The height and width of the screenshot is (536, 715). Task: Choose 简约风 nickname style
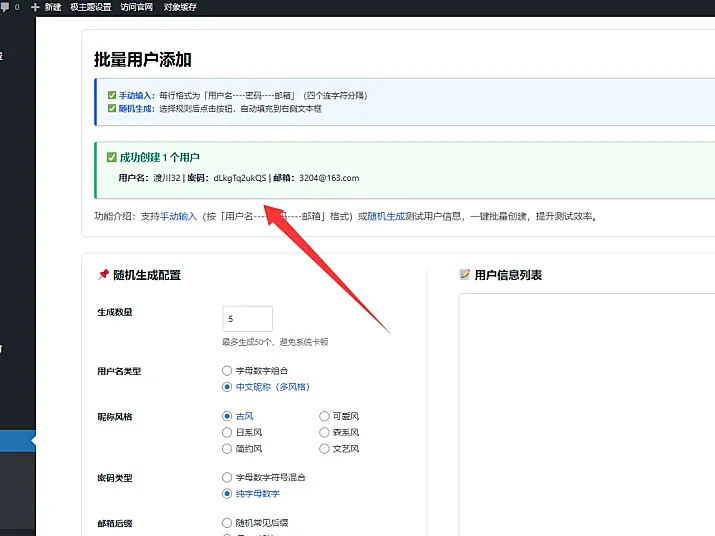227,448
